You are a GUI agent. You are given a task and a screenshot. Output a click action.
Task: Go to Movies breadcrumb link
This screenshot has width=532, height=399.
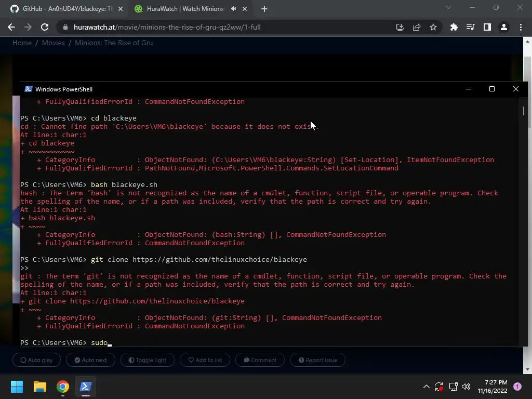(54, 43)
